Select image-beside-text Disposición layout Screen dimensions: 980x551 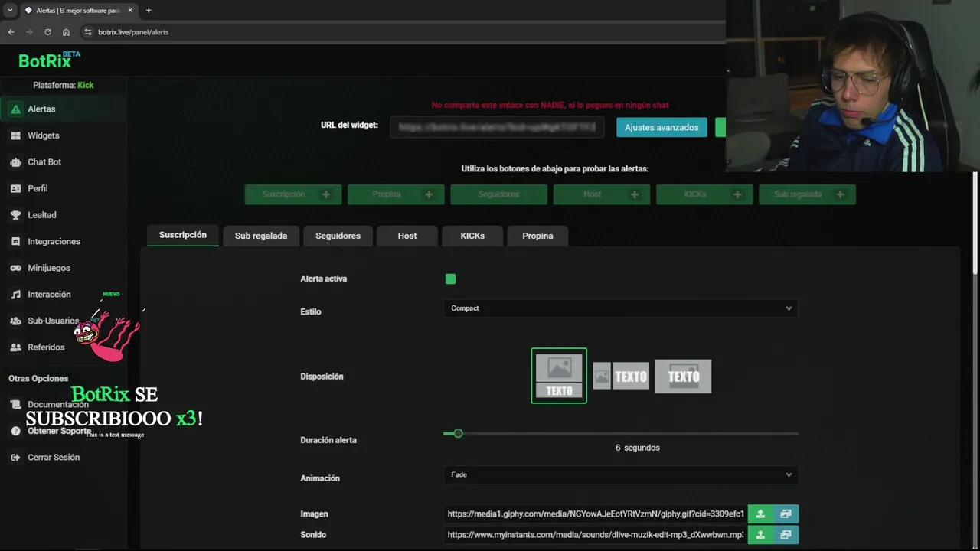tap(621, 376)
